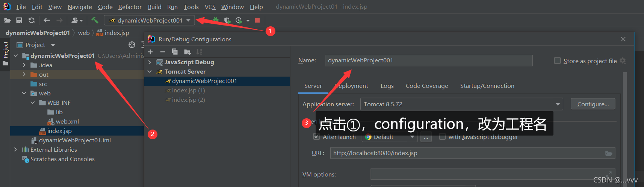Click the Copy Configuration icon

click(175, 52)
